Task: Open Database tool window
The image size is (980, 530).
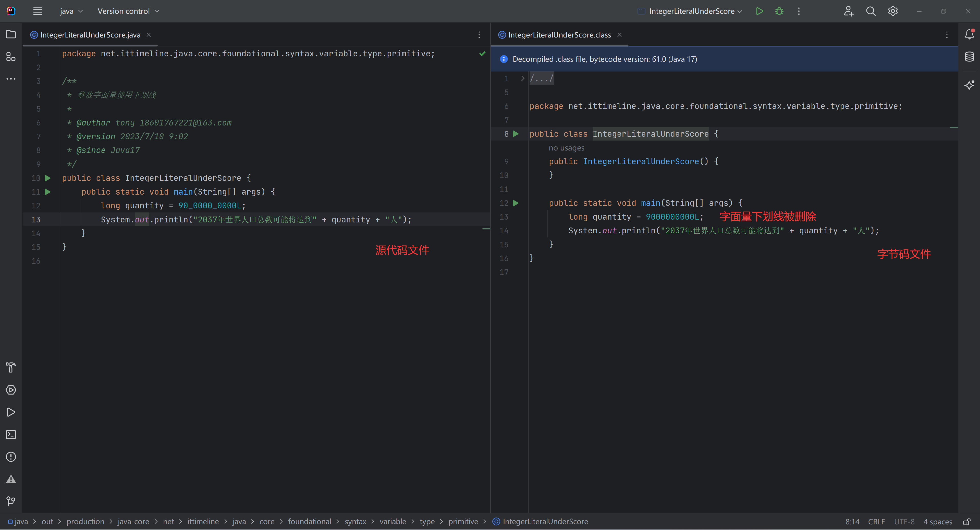Action: pyautogui.click(x=969, y=57)
